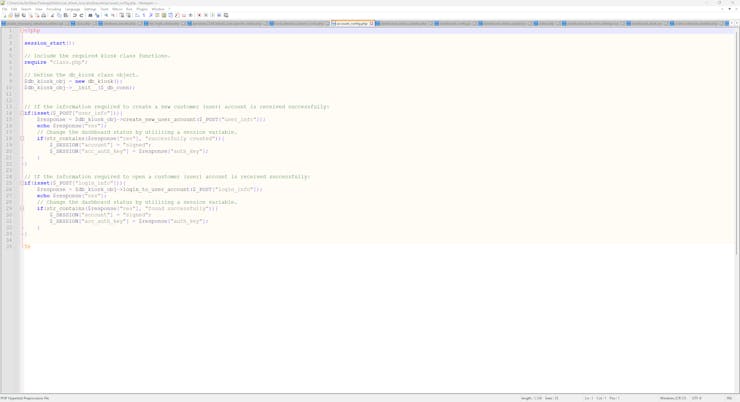The height and width of the screenshot is (402, 740).
Task: Click the toolbar Zoom Out icon
Action: point(113,16)
